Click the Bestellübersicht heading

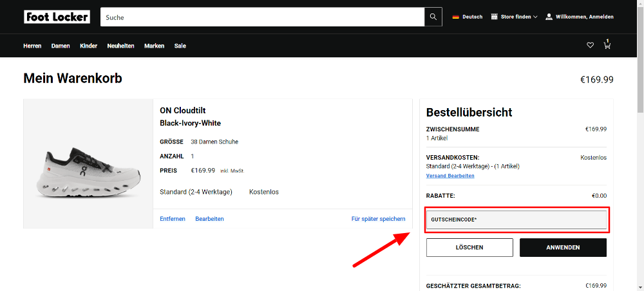(469, 112)
